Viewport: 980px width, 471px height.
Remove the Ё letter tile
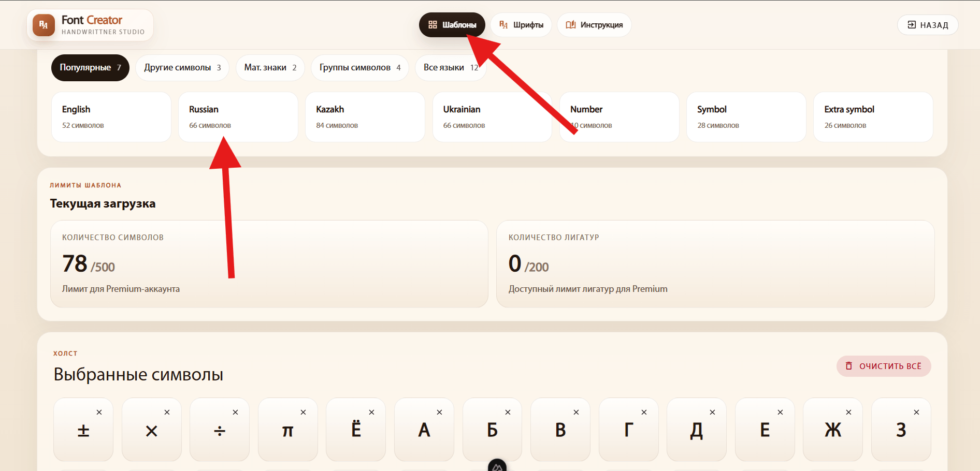point(371,413)
